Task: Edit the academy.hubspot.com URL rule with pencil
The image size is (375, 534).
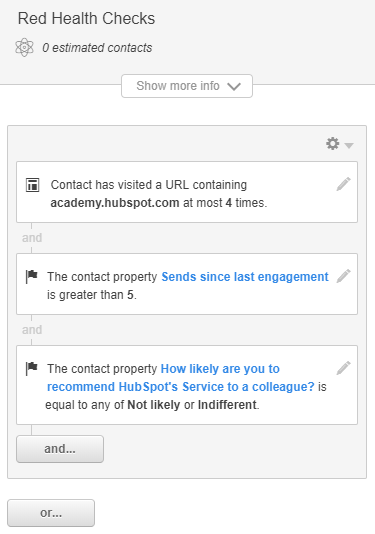Action: click(343, 184)
